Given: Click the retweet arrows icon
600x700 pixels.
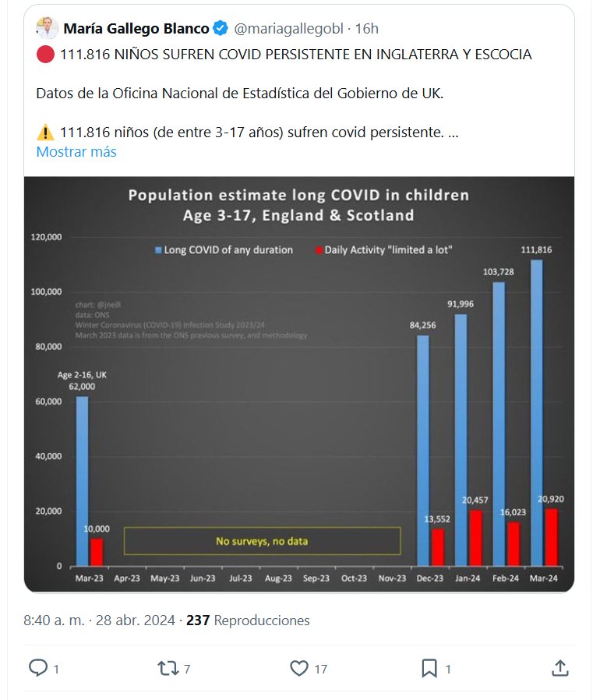Looking at the screenshot, I should point(168,668).
